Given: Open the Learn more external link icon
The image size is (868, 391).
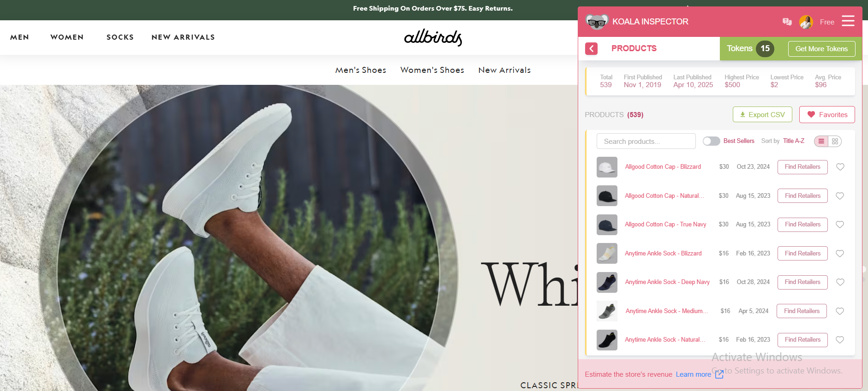Looking at the screenshot, I should point(719,374).
